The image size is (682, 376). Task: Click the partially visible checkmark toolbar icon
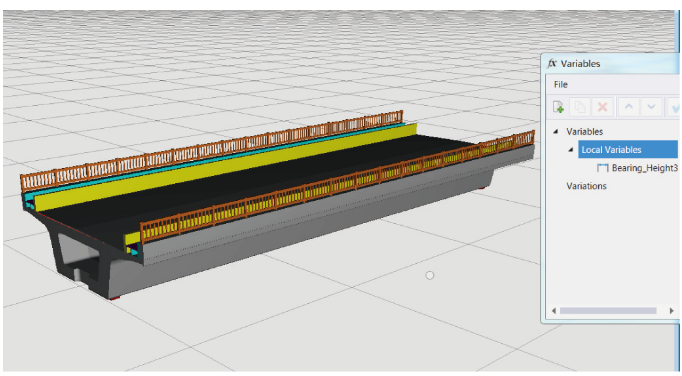pyautogui.click(x=675, y=107)
